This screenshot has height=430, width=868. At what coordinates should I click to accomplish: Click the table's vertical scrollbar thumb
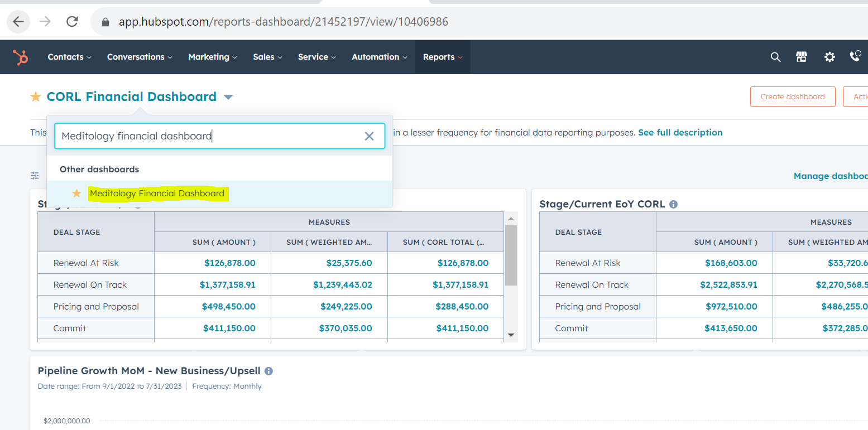click(511, 255)
